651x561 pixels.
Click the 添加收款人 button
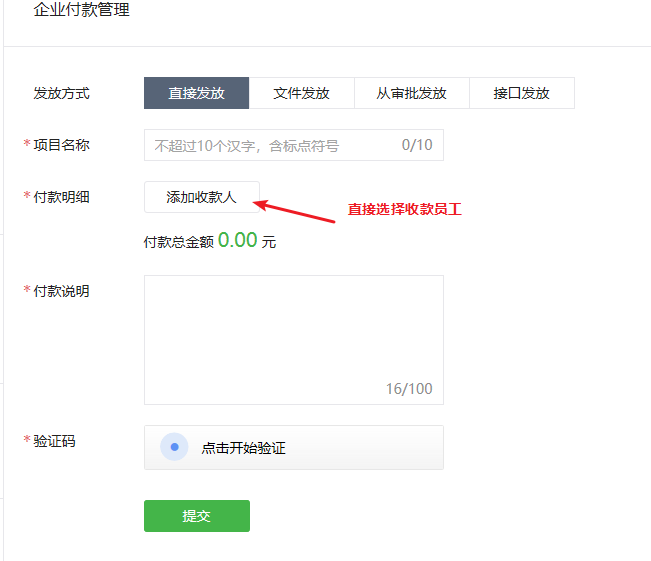[x=202, y=197]
